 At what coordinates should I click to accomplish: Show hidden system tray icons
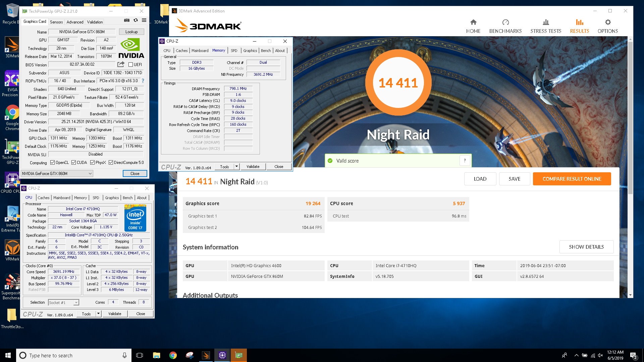pos(576,355)
